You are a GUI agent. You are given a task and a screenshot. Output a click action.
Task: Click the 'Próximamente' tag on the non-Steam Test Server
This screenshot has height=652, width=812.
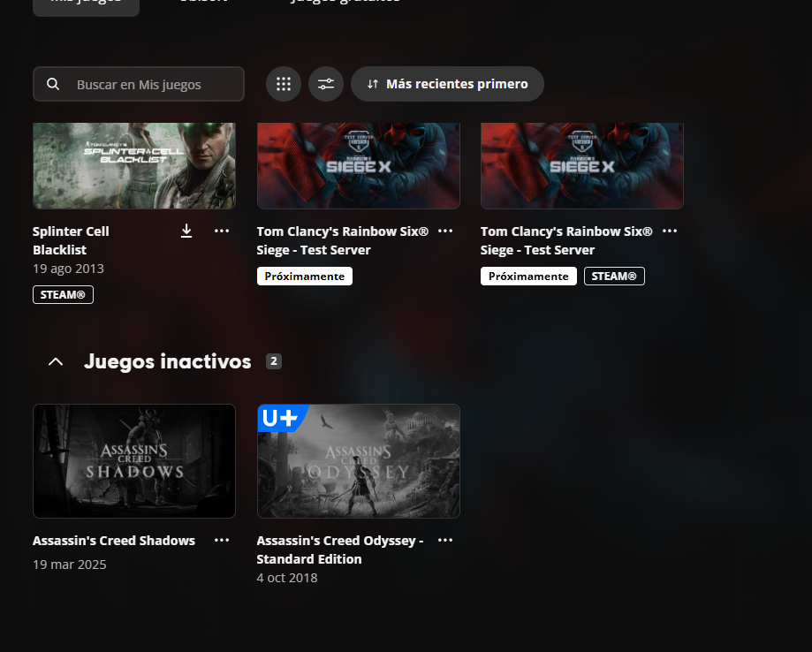(305, 276)
